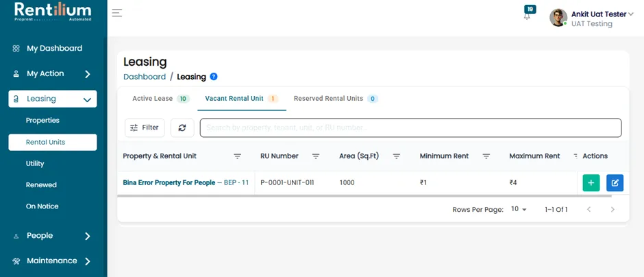Click the My Dashboard grid icon

pyautogui.click(x=16, y=49)
